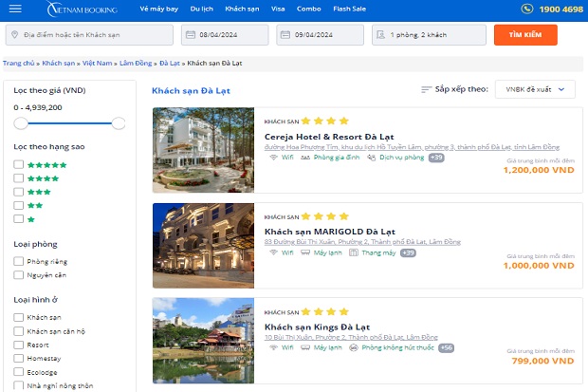The width and height of the screenshot is (588, 392).
Task: Open the Cereja Hotel thumbnail photo
Action: 203,150
